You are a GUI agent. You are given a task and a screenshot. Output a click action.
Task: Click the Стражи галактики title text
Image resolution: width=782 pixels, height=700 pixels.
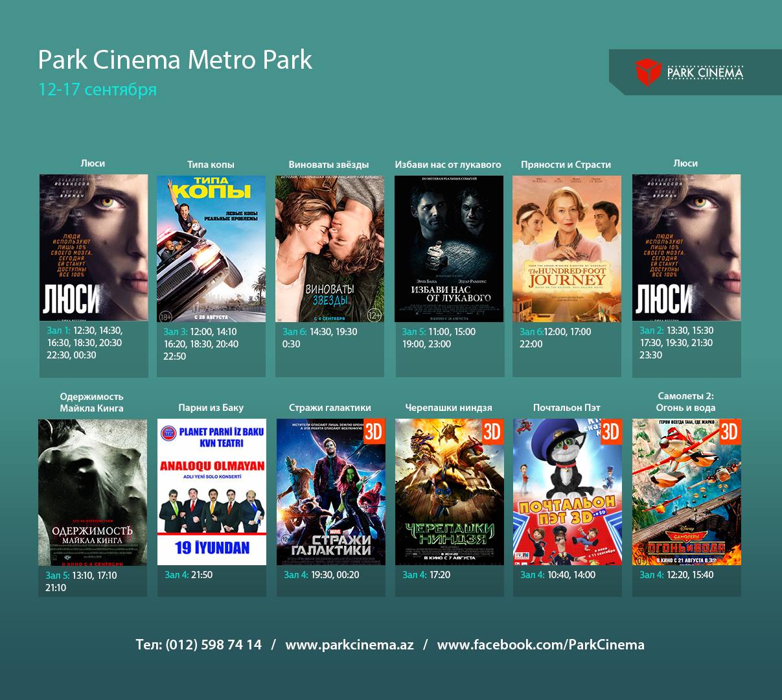[330, 408]
